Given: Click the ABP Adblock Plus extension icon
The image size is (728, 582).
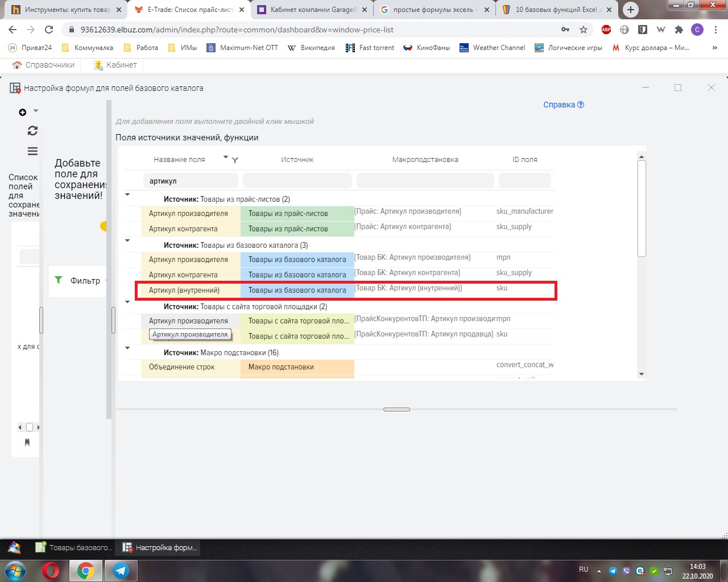Looking at the screenshot, I should tap(606, 30).
